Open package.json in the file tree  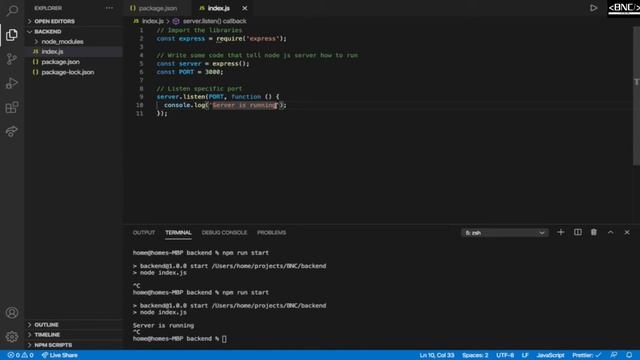pos(60,62)
